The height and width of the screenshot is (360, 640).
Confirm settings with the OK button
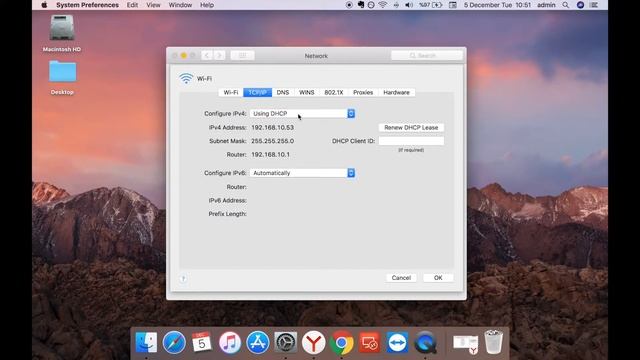click(438, 278)
